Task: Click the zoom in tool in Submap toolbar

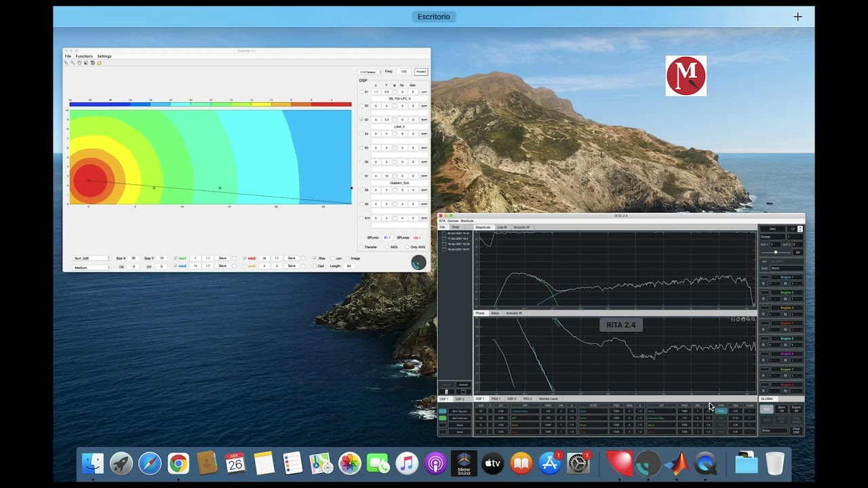Action: pyautogui.click(x=66, y=63)
